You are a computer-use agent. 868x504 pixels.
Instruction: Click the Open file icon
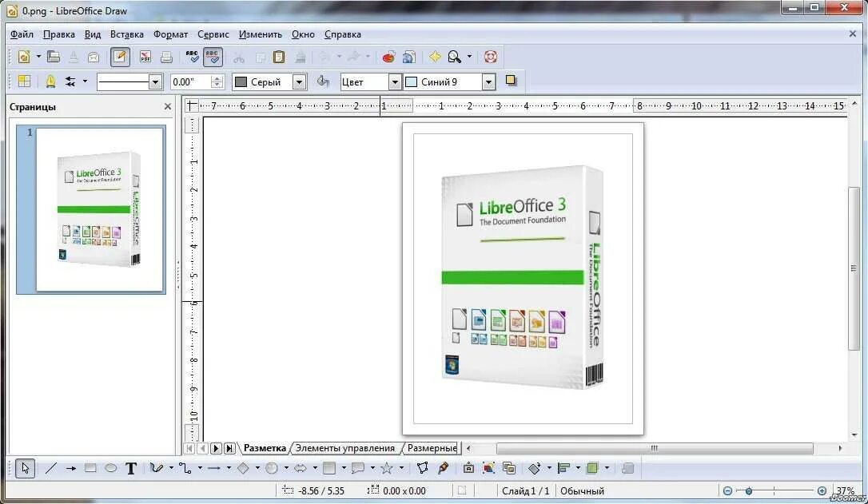pyautogui.click(x=54, y=57)
